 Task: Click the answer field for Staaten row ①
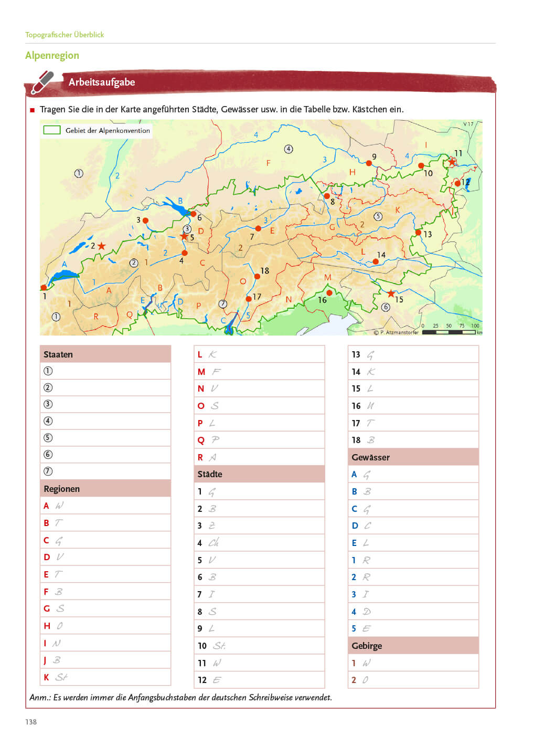111,371
